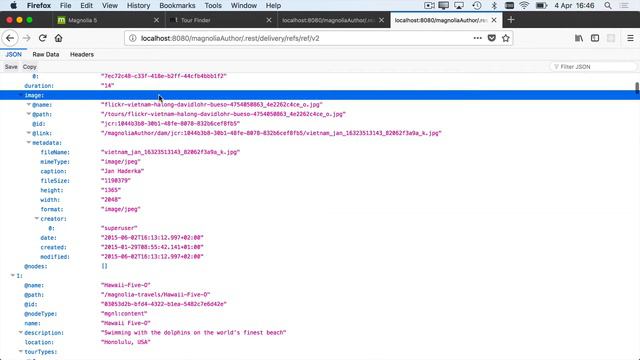Go back with the browser back arrow
This screenshot has height=360, width=640.
pyautogui.click(x=10, y=38)
